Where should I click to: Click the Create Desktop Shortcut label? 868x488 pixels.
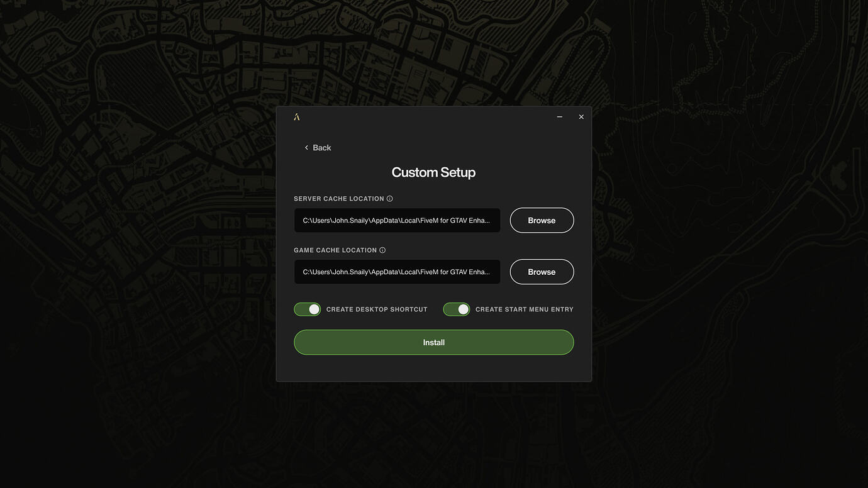coord(377,309)
